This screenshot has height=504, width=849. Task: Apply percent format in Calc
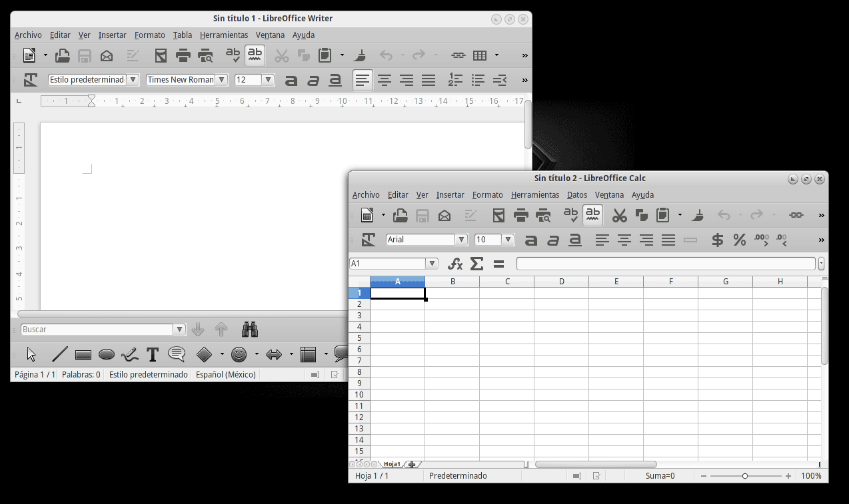coord(740,240)
